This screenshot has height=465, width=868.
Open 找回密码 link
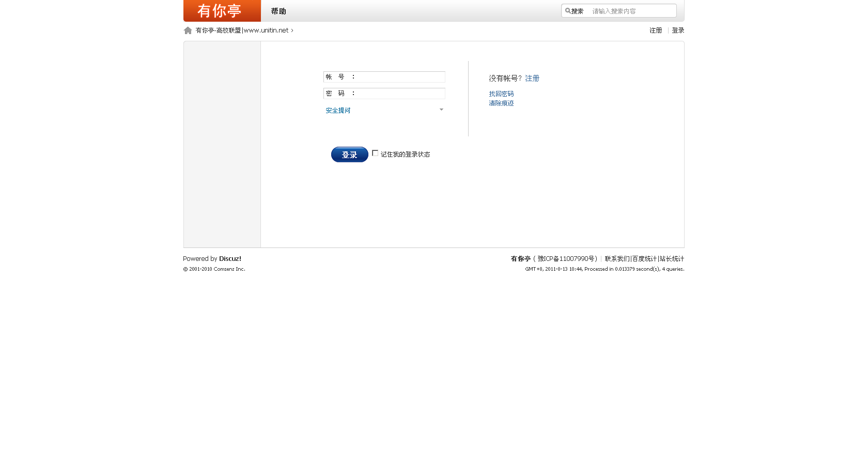coord(501,94)
